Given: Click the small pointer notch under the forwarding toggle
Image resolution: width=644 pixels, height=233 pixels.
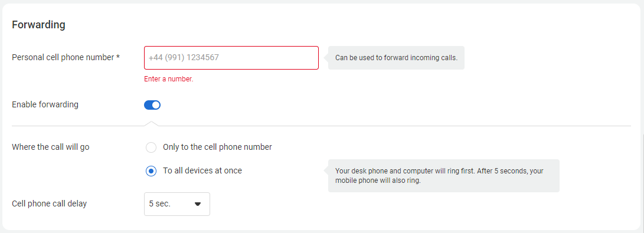Looking at the screenshot, I should coord(152,123).
